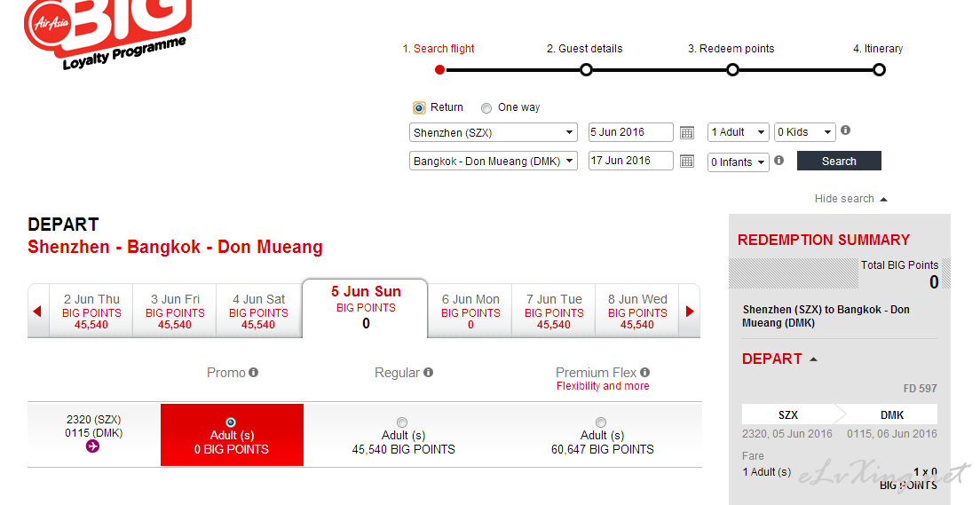The image size is (980, 505).
Task: Click step 1 Search flight
Action: pos(439,49)
